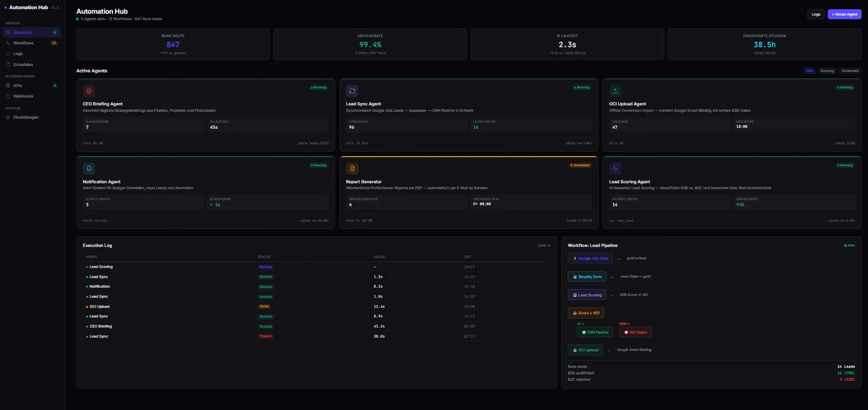Click the Lead Sync Agent card title
This screenshot has width=868, height=410.
pyautogui.click(x=363, y=104)
